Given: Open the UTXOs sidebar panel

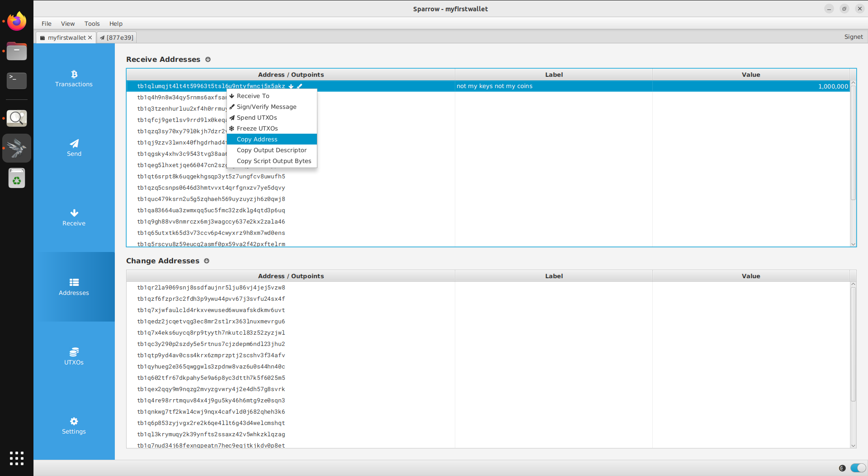Looking at the screenshot, I should [74, 356].
